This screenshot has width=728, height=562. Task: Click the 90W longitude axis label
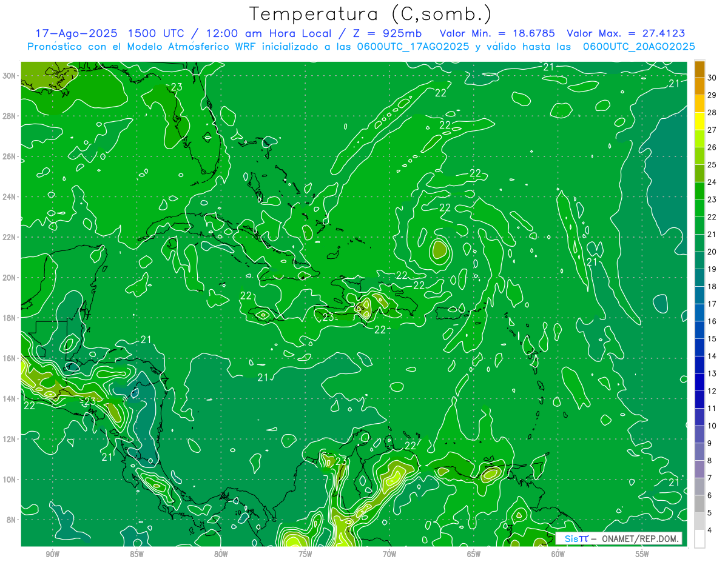52,554
